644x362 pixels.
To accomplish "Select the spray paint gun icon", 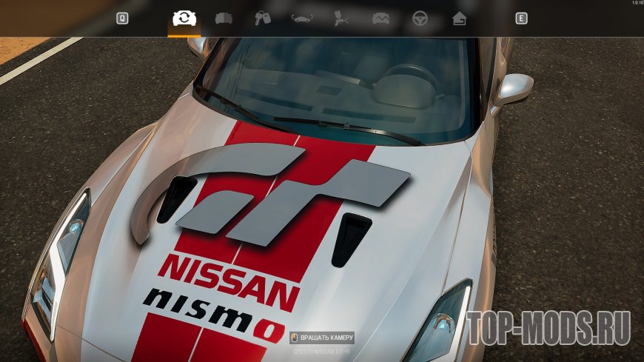I will point(341,19).
